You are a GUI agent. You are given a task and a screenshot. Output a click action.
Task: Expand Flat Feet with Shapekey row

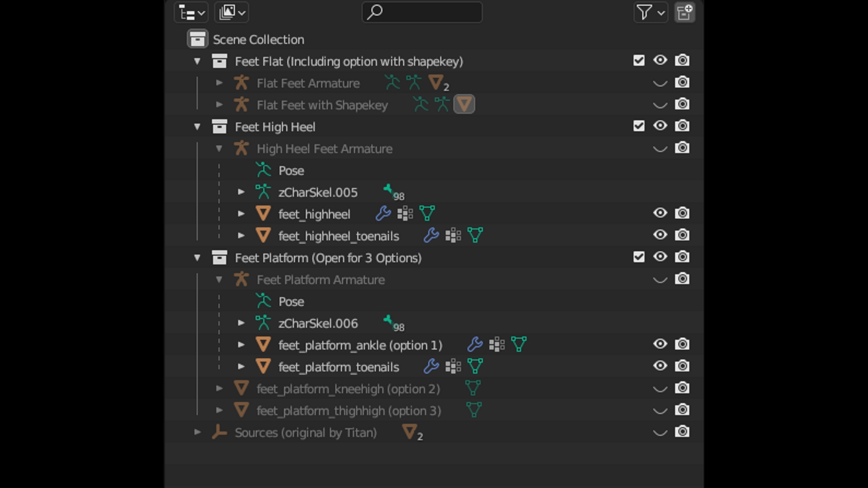[x=219, y=104]
